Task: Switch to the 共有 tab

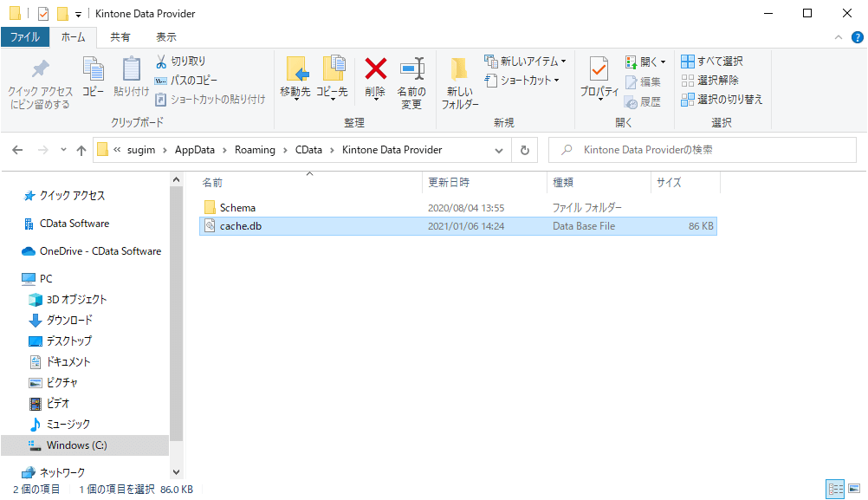Action: pos(120,37)
